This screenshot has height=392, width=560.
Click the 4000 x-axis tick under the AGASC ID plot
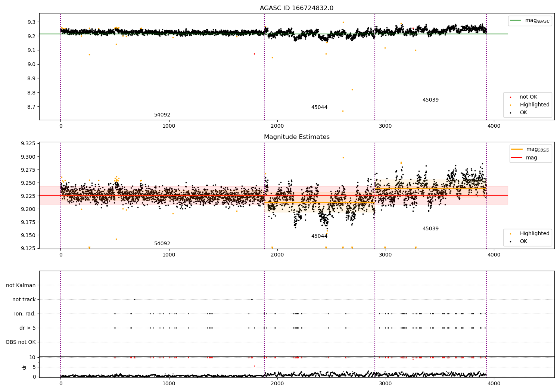[494, 126]
